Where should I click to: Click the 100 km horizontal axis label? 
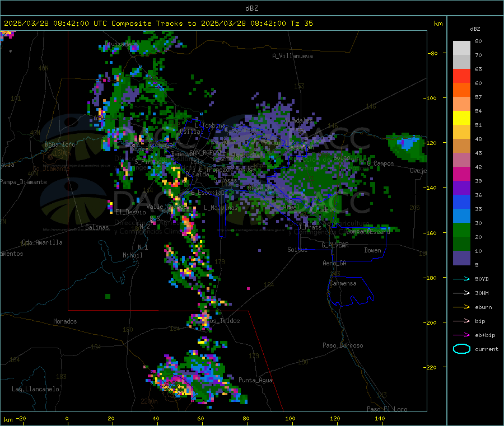(x=290, y=418)
